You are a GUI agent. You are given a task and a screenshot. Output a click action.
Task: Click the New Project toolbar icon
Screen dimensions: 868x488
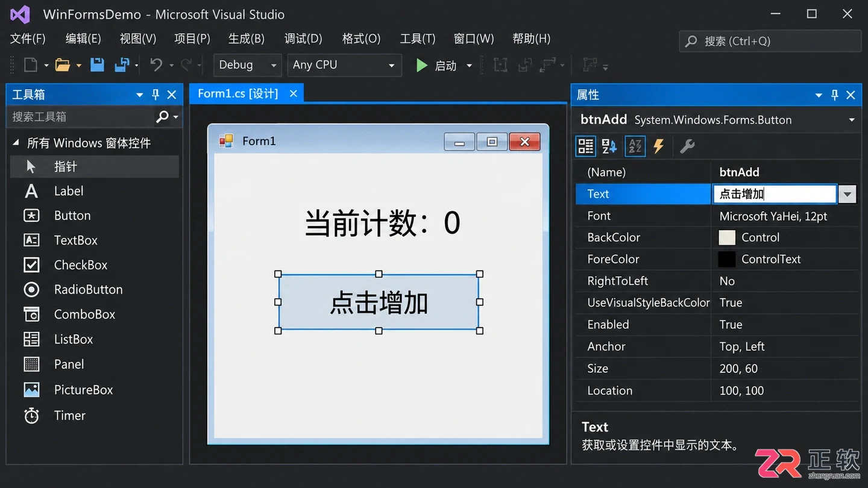click(x=30, y=65)
